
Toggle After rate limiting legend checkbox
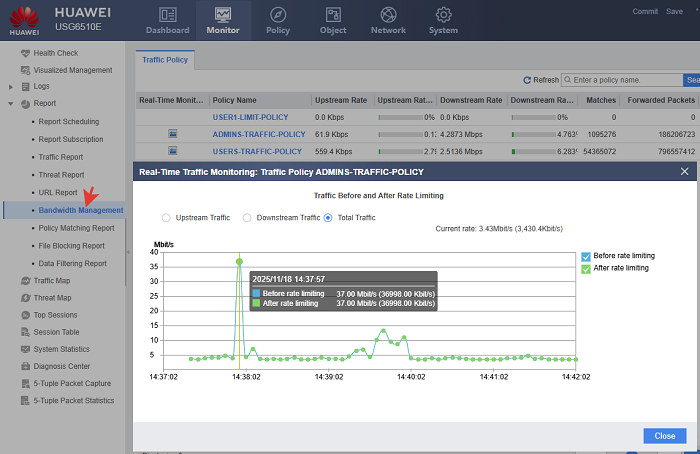587,268
